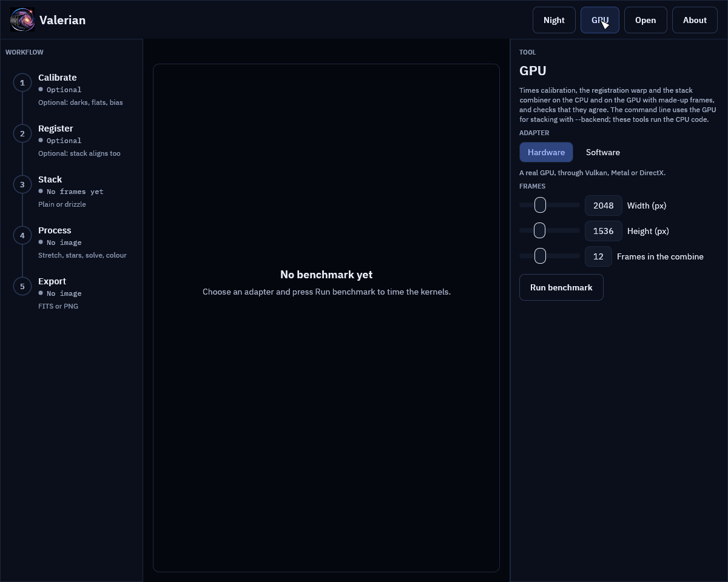Screen dimensions: 728x582
Task: Open the Stack workflow step title
Action: 50,179
